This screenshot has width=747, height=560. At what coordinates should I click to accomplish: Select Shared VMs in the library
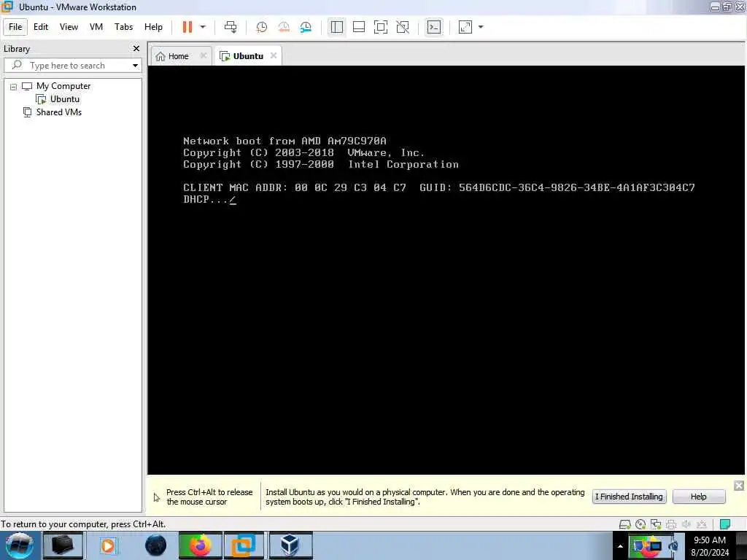[59, 112]
